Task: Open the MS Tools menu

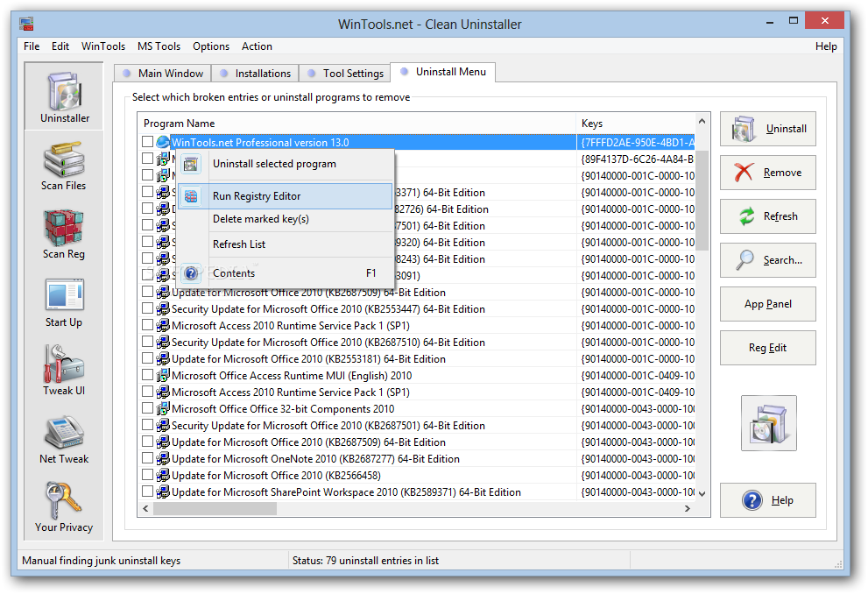Action: pos(159,46)
